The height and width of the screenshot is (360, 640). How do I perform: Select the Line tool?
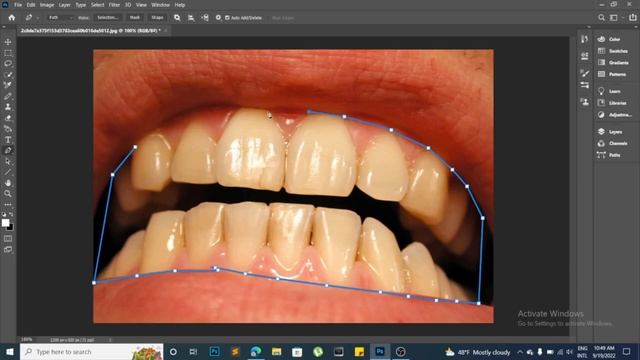coord(8,172)
